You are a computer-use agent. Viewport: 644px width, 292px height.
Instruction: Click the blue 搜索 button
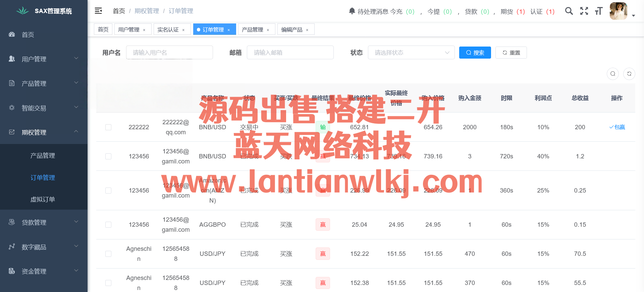pyautogui.click(x=475, y=53)
